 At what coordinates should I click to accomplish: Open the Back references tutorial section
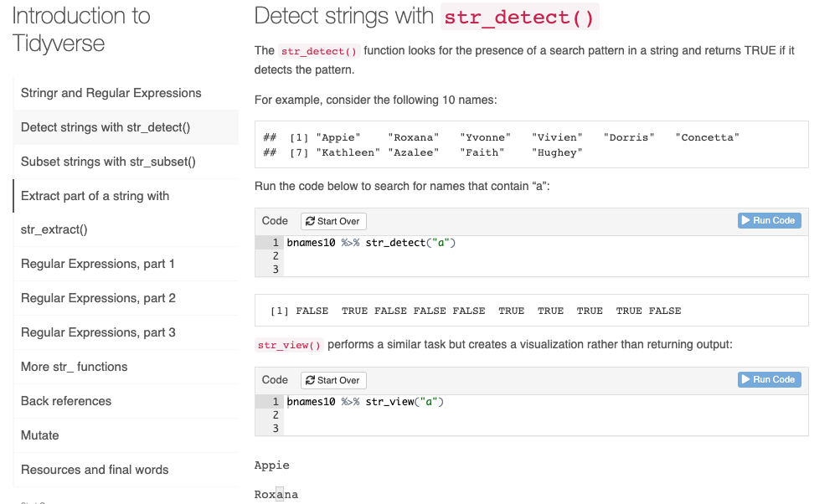64,401
